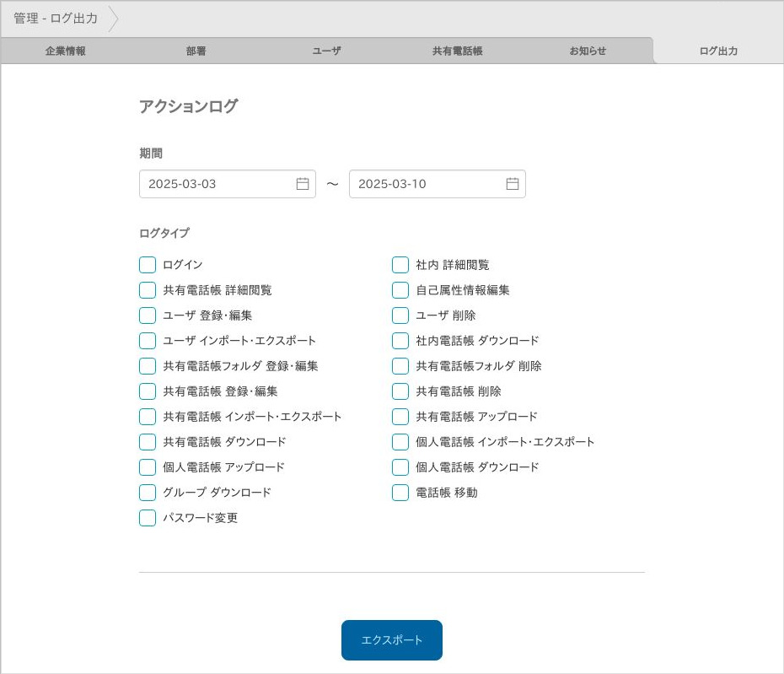Enable 自己属性情報編集 checkbox
784x674 pixels.
[x=400, y=290]
